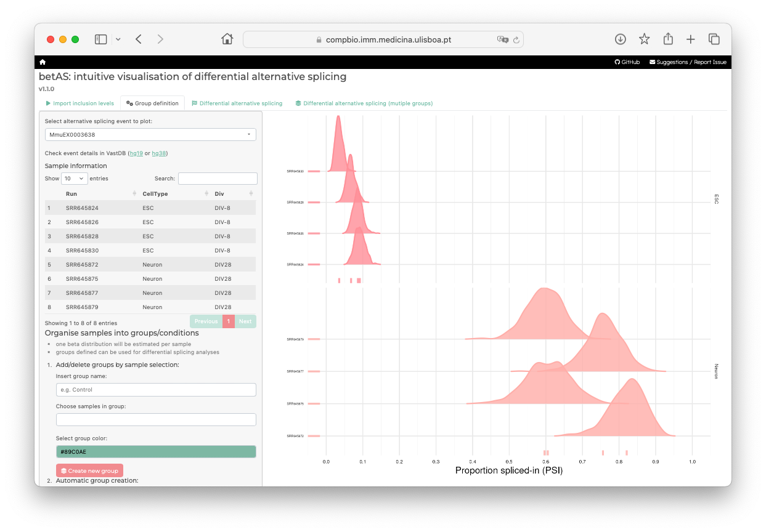The width and height of the screenshot is (766, 532).
Task: Show tab overview icon
Action: [x=714, y=39]
